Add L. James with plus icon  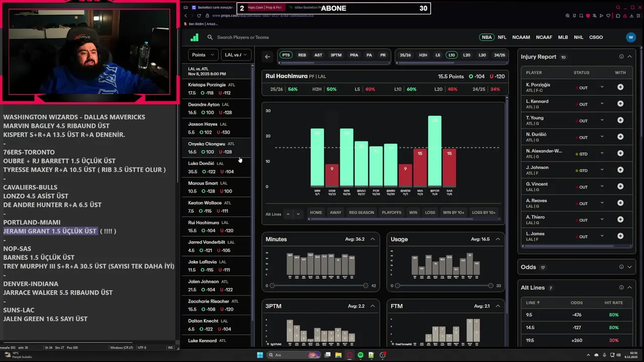pyautogui.click(x=620, y=236)
